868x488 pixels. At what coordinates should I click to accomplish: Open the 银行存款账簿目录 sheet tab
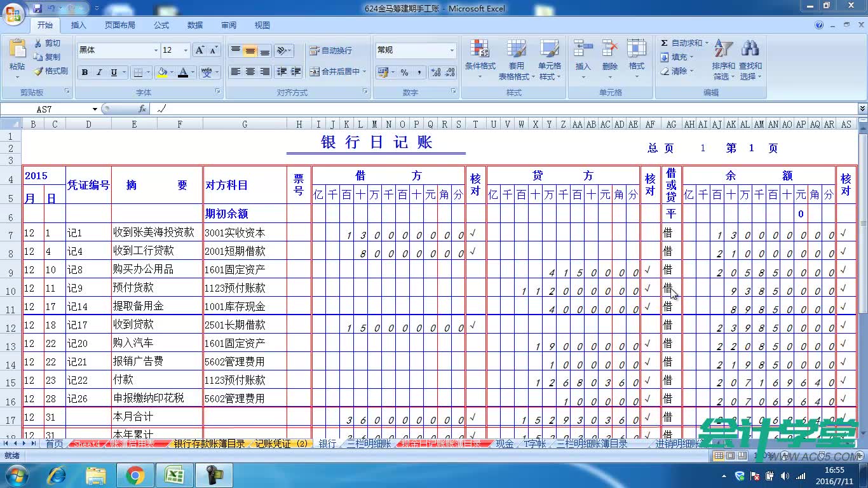[x=209, y=444]
